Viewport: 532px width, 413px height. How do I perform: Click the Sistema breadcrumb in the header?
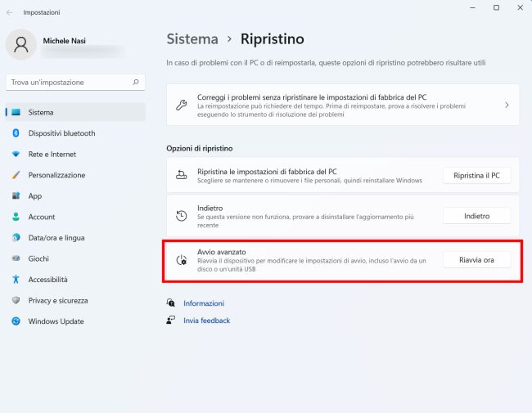pyautogui.click(x=192, y=39)
